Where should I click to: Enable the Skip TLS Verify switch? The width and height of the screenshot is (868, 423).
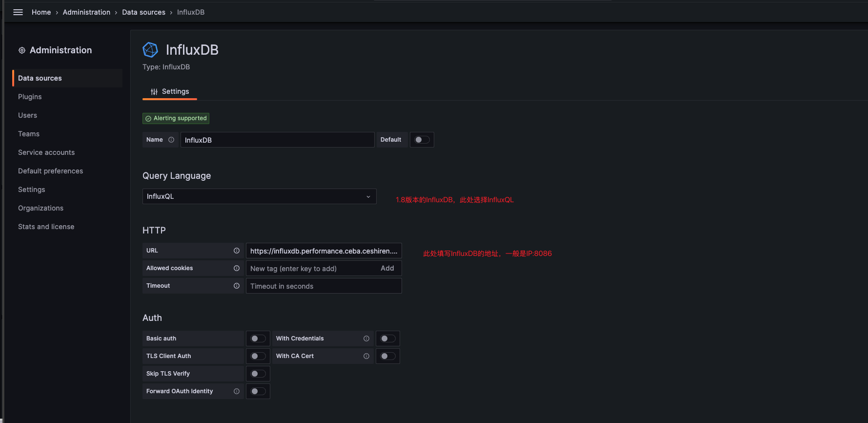tap(258, 374)
